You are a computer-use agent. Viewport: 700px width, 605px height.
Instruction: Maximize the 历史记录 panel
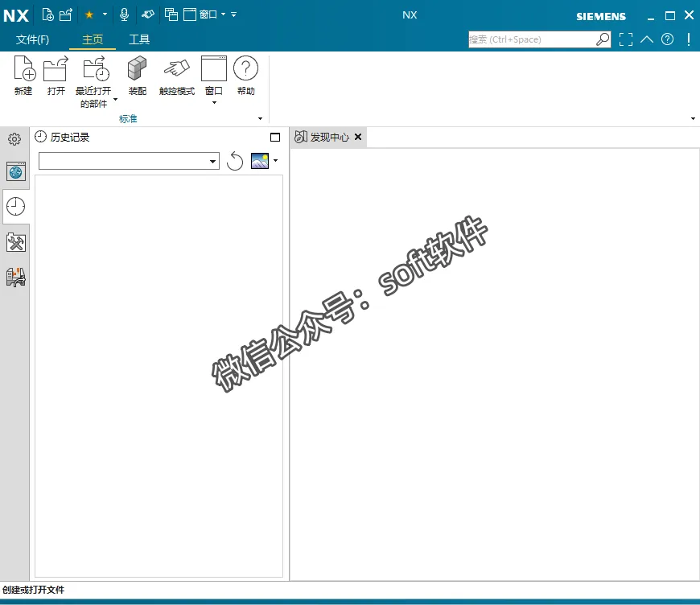point(275,137)
